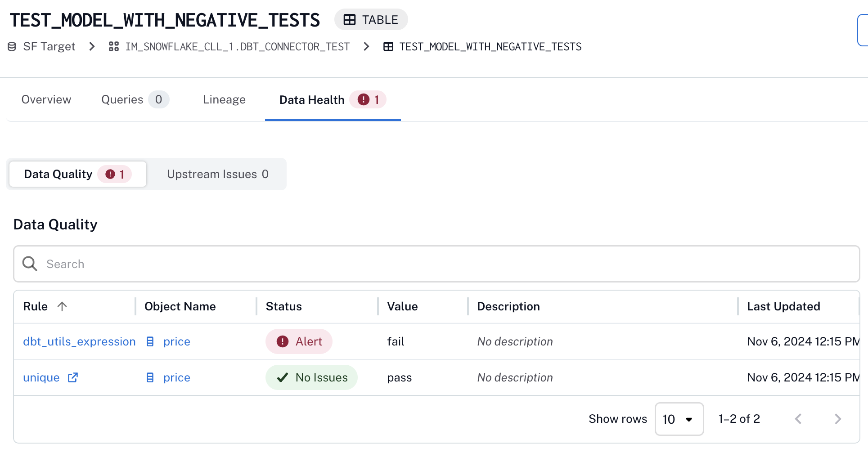The width and height of the screenshot is (868, 453).
Task: Select the Data Quality segment
Action: point(78,174)
